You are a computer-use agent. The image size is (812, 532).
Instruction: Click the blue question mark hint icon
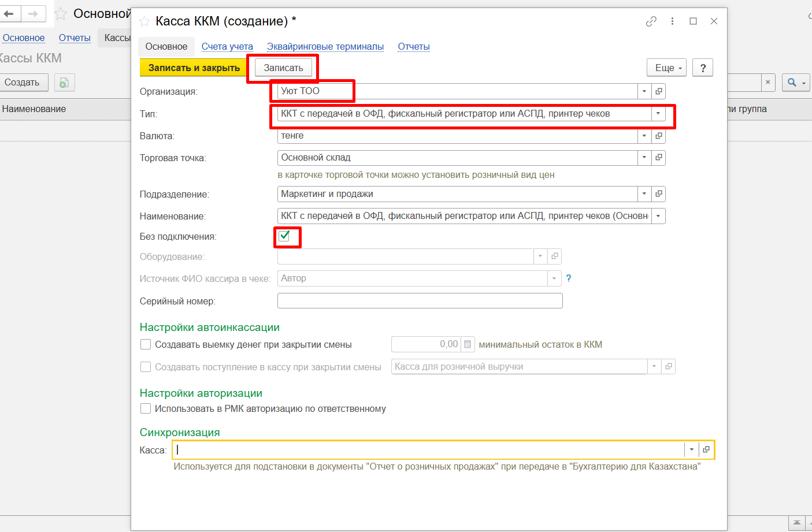569,278
